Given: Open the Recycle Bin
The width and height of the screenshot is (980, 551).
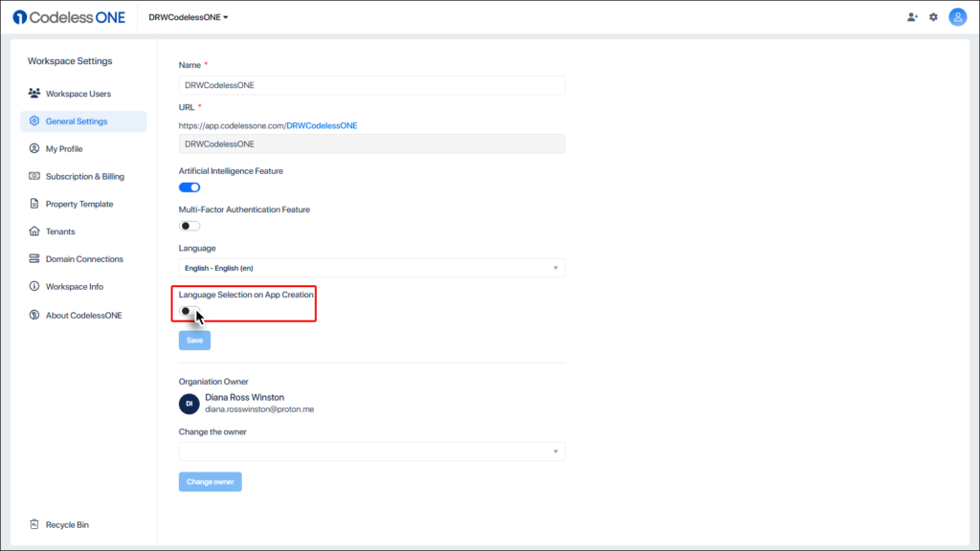Looking at the screenshot, I should [84, 525].
